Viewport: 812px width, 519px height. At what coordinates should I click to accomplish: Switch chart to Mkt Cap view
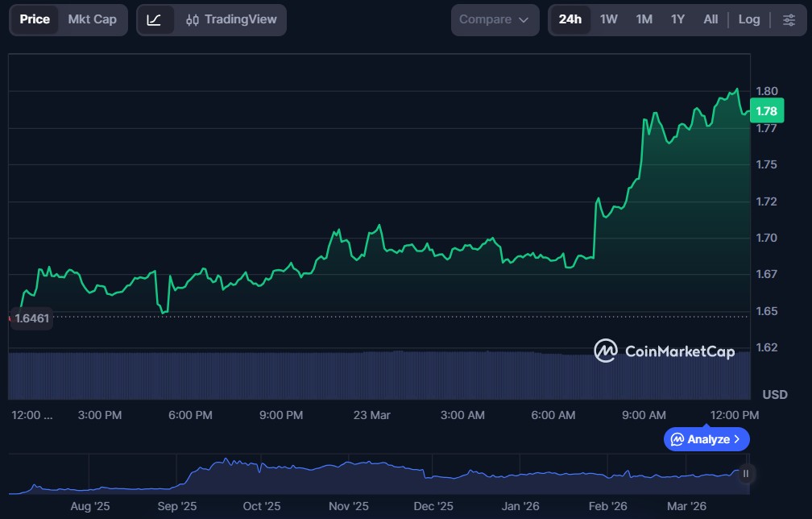pos(92,19)
